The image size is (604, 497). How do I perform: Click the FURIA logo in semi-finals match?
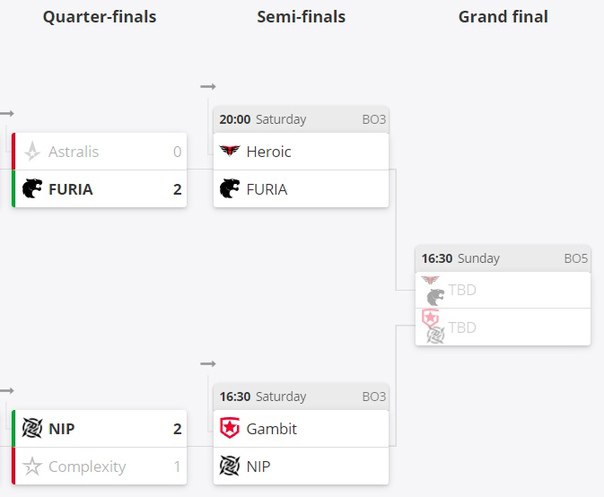[x=230, y=188]
